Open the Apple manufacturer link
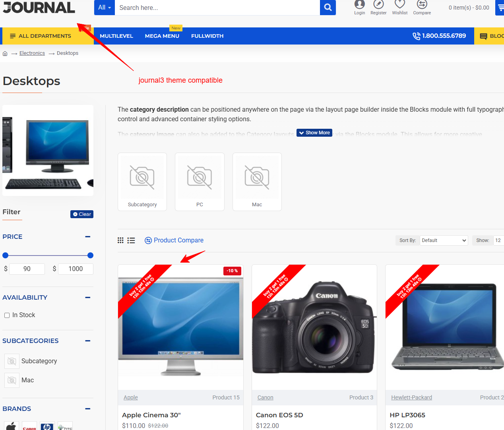Image resolution: width=504 pixels, height=430 pixels. tap(131, 397)
